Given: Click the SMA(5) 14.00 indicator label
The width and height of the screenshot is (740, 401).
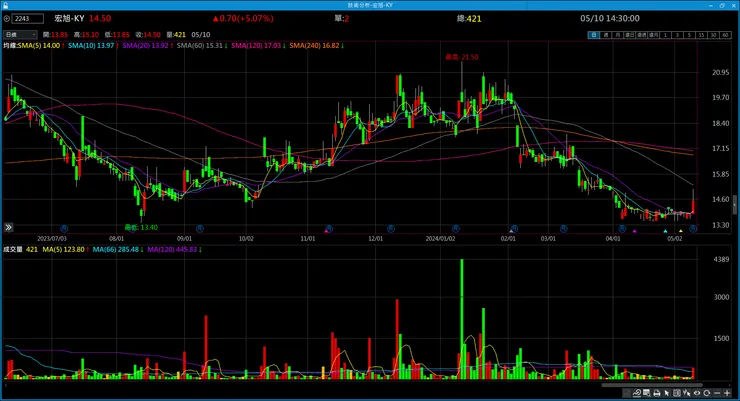Looking at the screenshot, I should pos(39,46).
